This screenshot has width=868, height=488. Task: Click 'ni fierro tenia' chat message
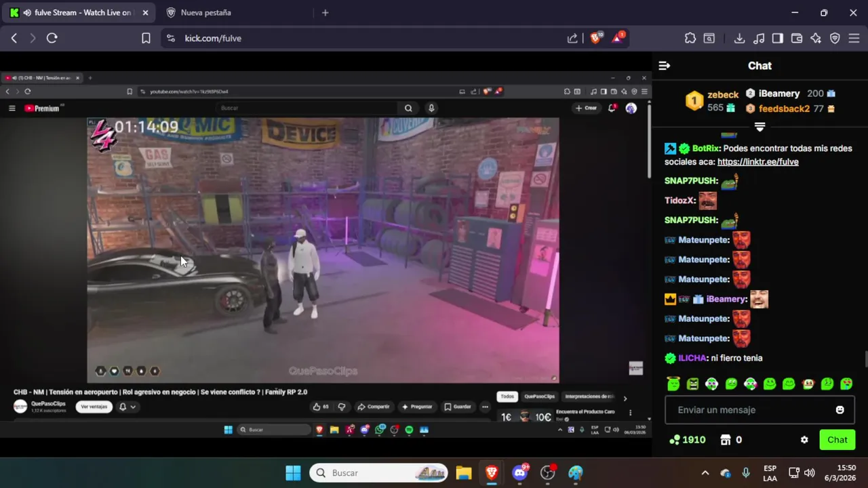pos(736,358)
